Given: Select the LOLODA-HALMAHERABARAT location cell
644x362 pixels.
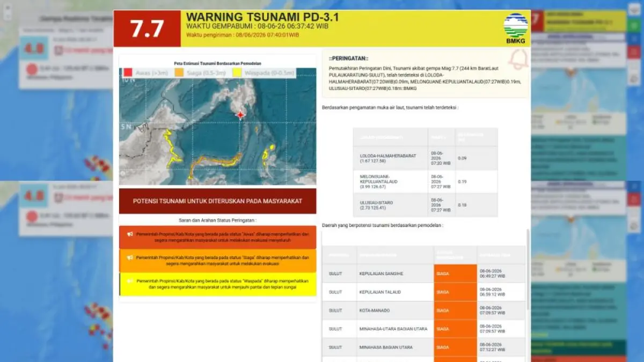Looking at the screenshot, I should 390,158.
